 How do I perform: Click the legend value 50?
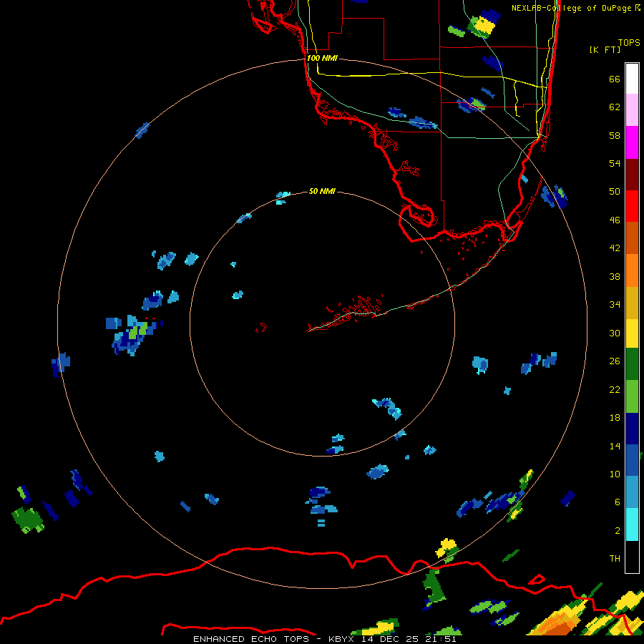(615, 192)
